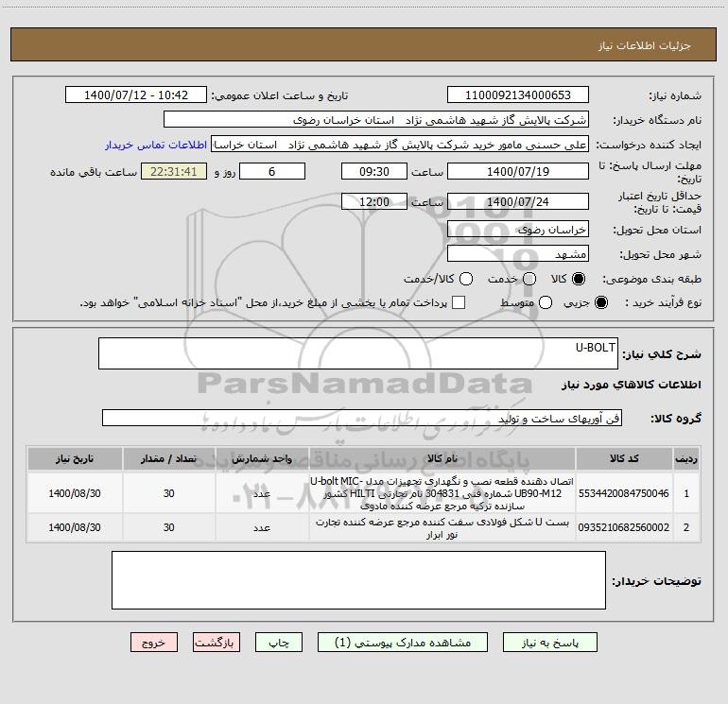Click the row 1 need date 1400/08/30
728x704 pixels.
click(75, 493)
